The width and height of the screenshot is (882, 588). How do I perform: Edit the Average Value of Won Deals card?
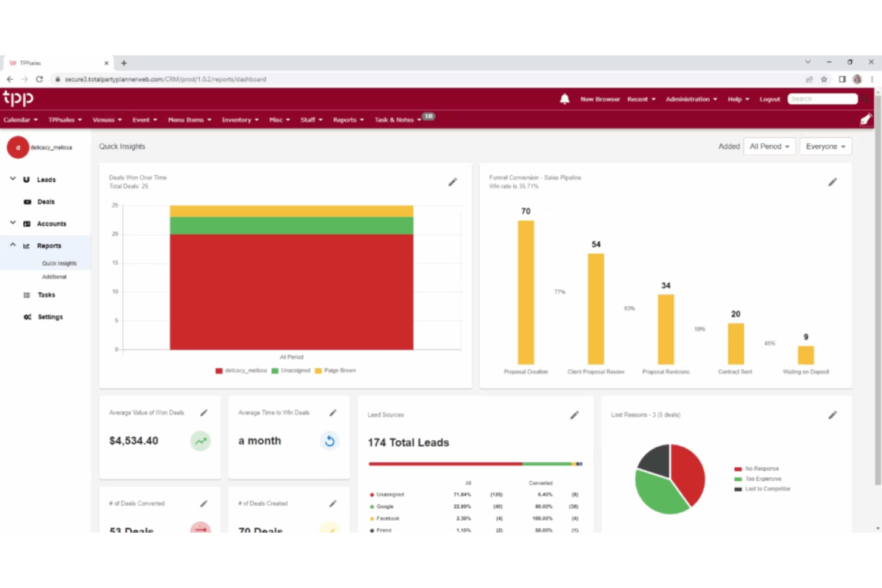(204, 412)
